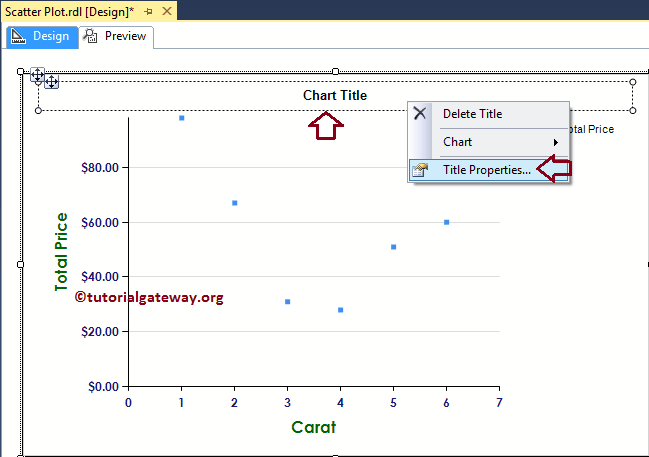Click title box top-right corner handle
649x457 pixels.
pyautogui.click(x=632, y=82)
